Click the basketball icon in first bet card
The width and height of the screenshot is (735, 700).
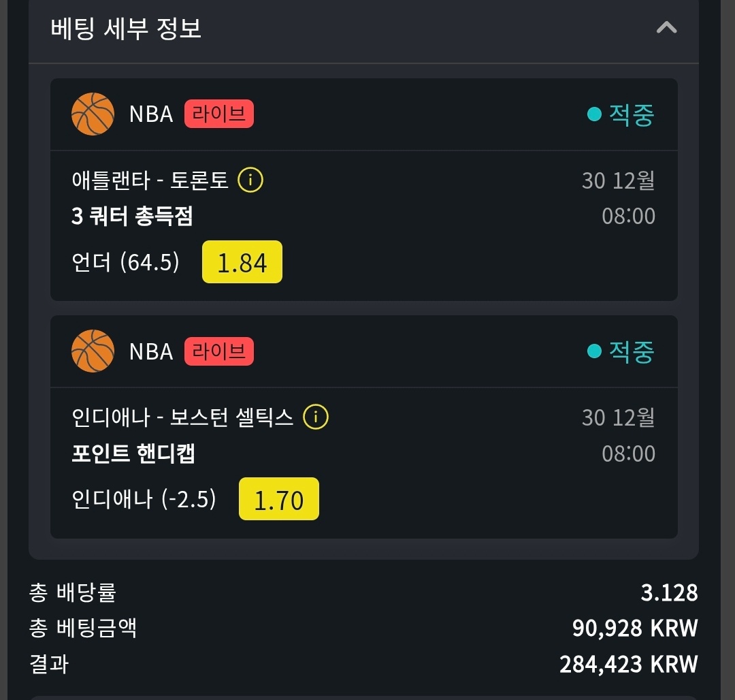(x=93, y=114)
